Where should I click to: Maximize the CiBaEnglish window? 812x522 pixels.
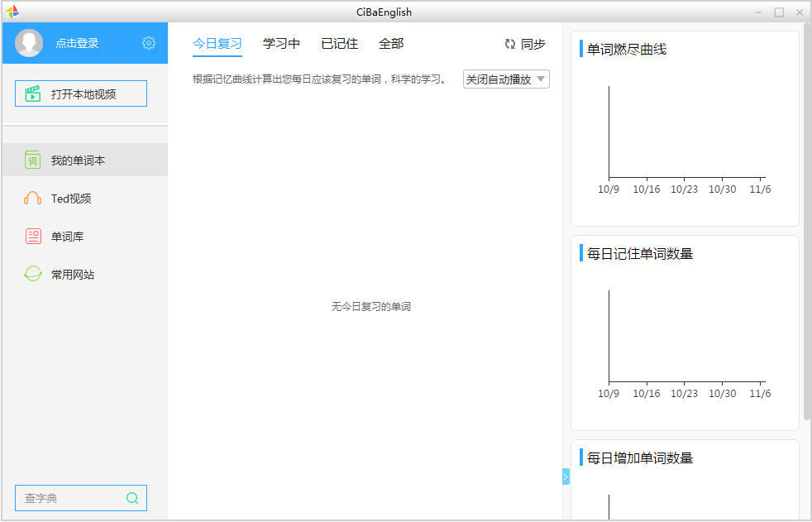[x=779, y=12]
